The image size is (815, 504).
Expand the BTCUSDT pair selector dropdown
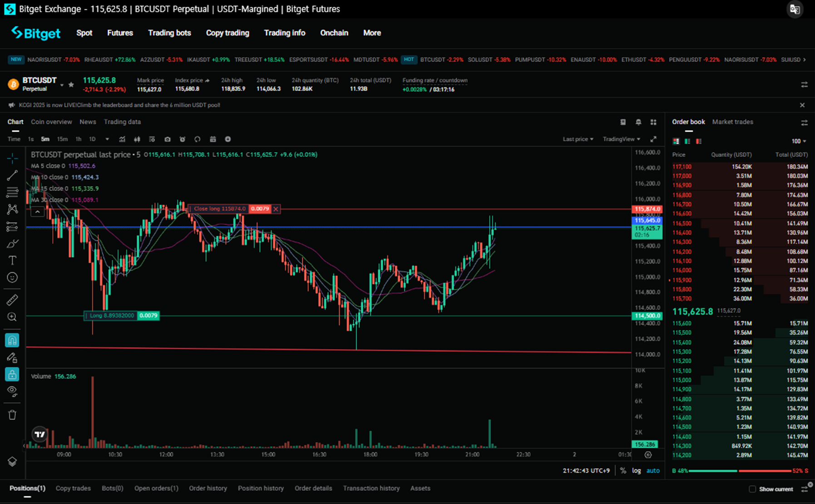[62, 85]
